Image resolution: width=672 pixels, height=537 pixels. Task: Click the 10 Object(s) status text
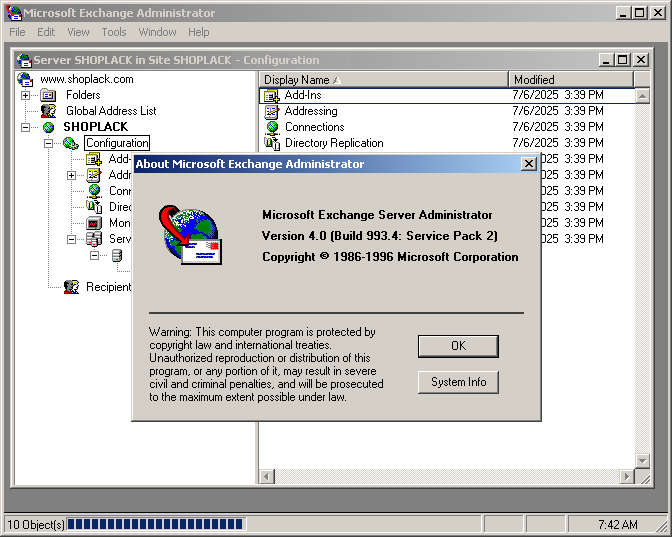click(36, 525)
